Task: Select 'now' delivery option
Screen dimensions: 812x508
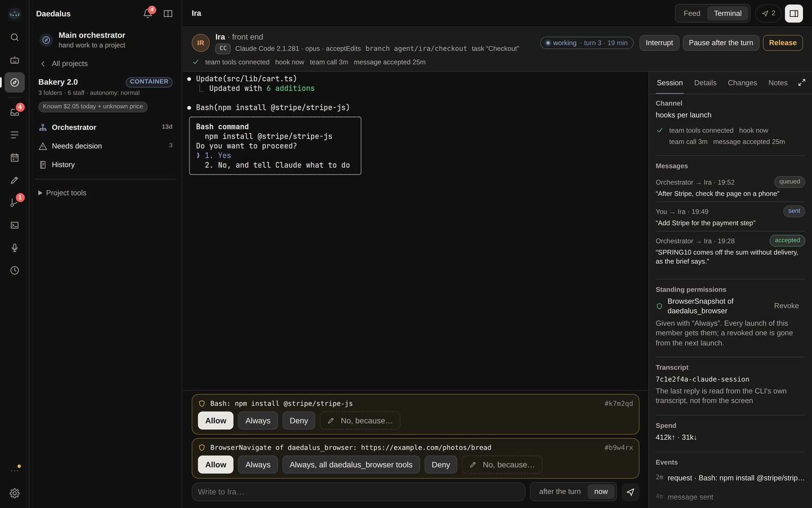Action: 601,491
